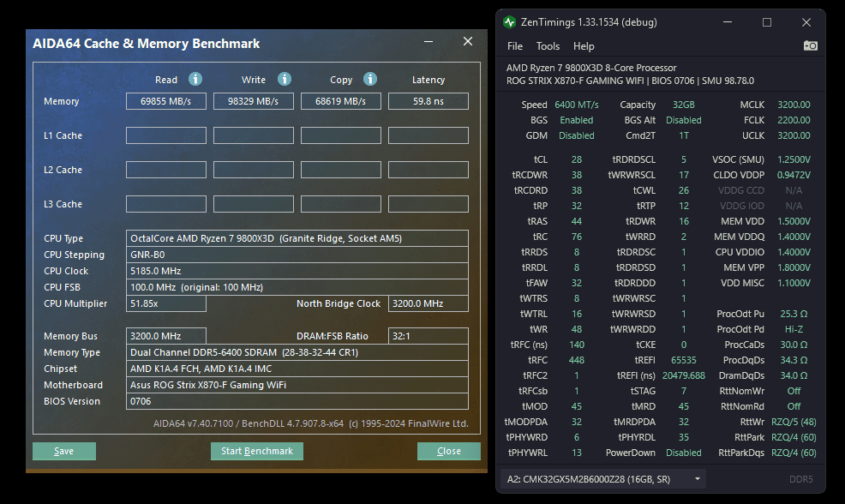Click the CPU Multiplier value 51.85x
The height and width of the screenshot is (504, 845).
[x=166, y=303]
